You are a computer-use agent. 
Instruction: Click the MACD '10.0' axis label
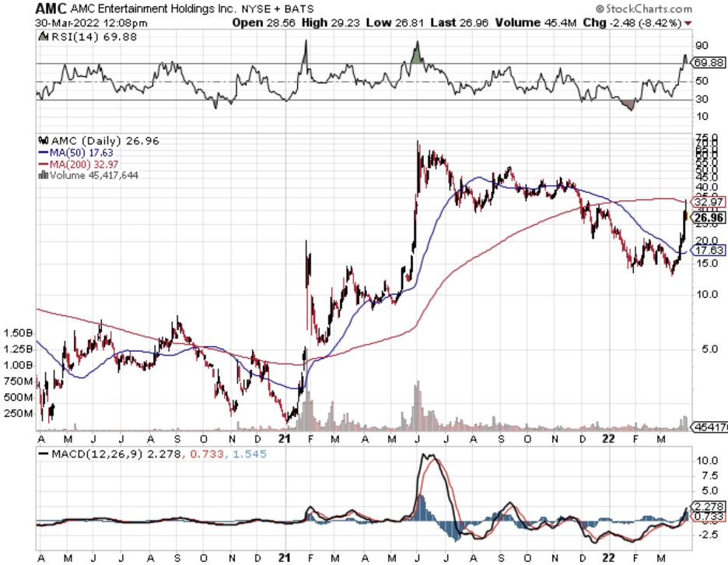[x=707, y=461]
